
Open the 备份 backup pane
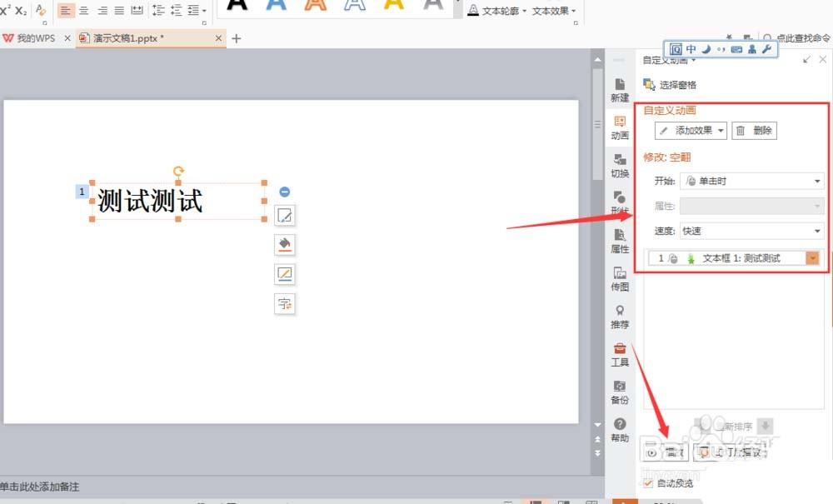620,393
